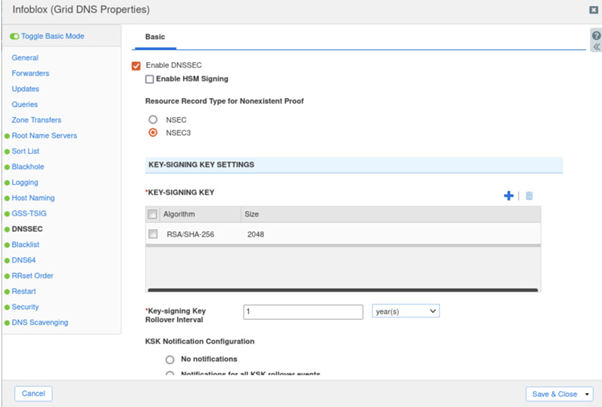The image size is (602, 407).
Task: Select NSEC3 radio option
Action: pyautogui.click(x=153, y=132)
